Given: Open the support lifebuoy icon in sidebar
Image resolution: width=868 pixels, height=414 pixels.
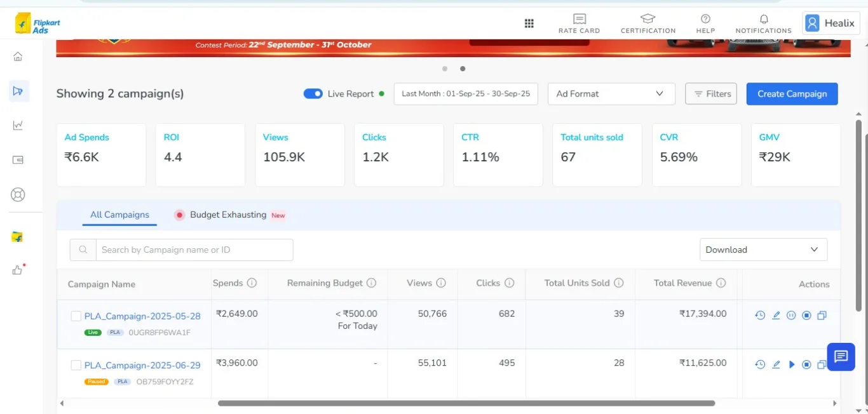Looking at the screenshot, I should point(18,195).
